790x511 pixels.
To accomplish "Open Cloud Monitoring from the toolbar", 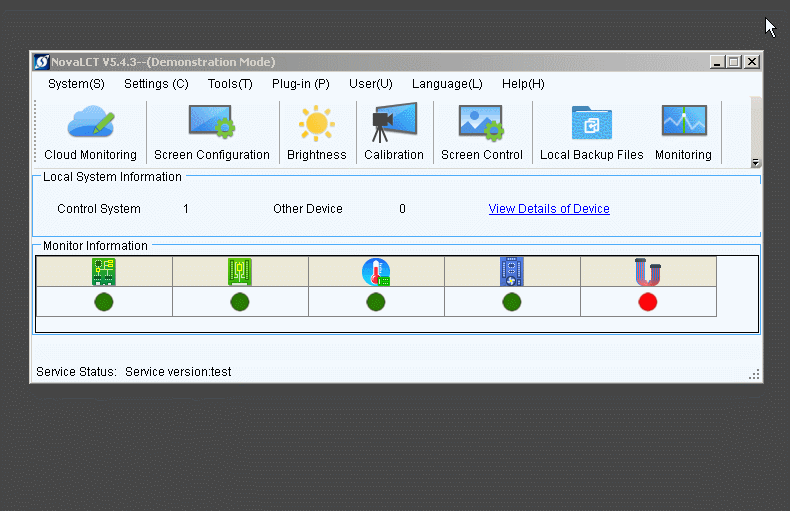I will [90, 132].
